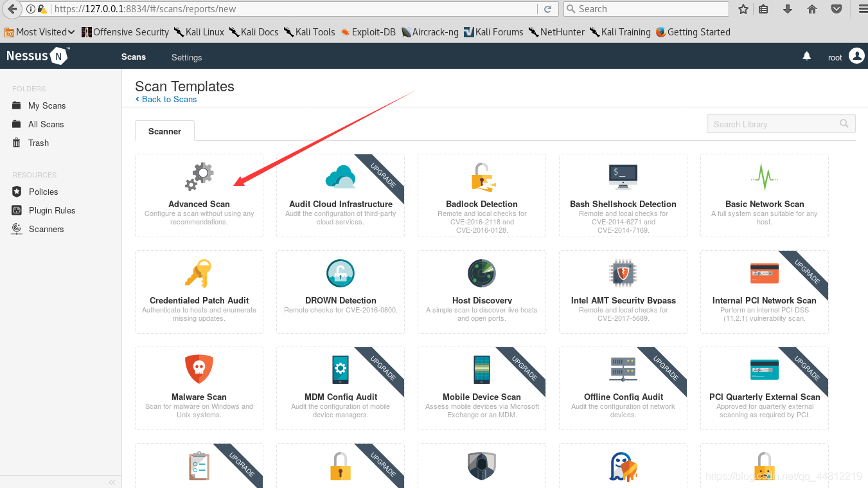Open the Firefox hamburger menu
868x488 pixels.
click(x=863, y=9)
